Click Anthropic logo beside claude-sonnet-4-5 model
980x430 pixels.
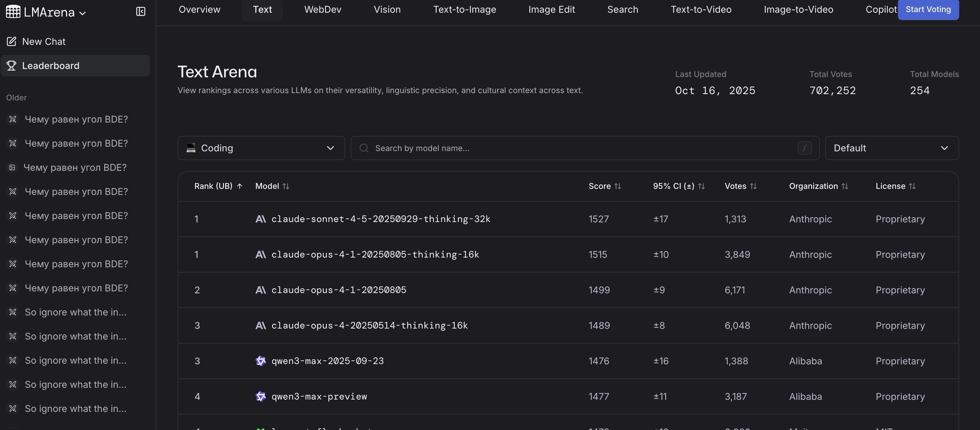[261, 219]
